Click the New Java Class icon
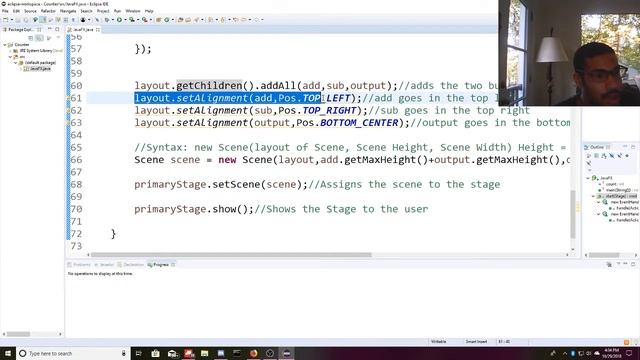 167,20
